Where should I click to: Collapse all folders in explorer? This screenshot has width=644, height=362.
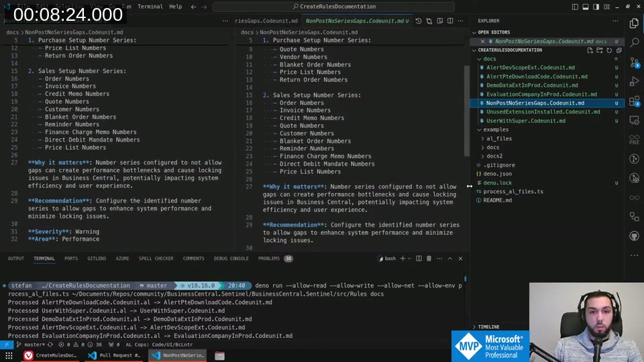click(619, 50)
